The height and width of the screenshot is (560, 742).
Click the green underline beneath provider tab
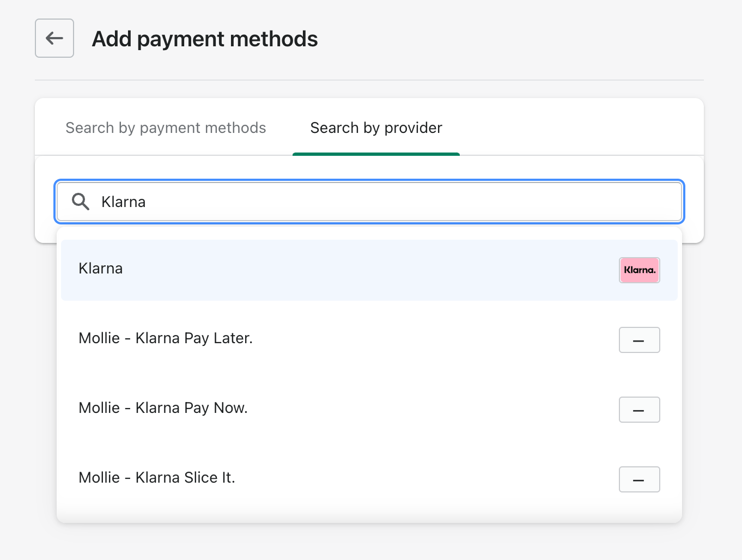pos(376,154)
